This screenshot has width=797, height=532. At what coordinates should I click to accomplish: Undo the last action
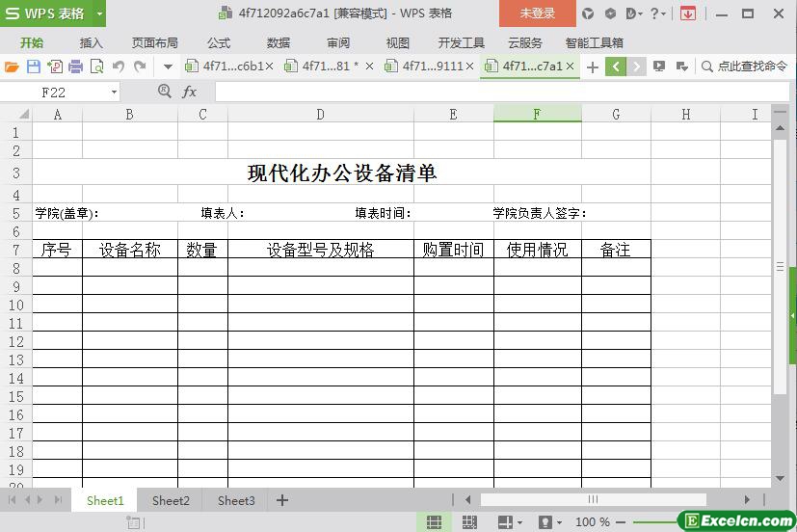119,66
